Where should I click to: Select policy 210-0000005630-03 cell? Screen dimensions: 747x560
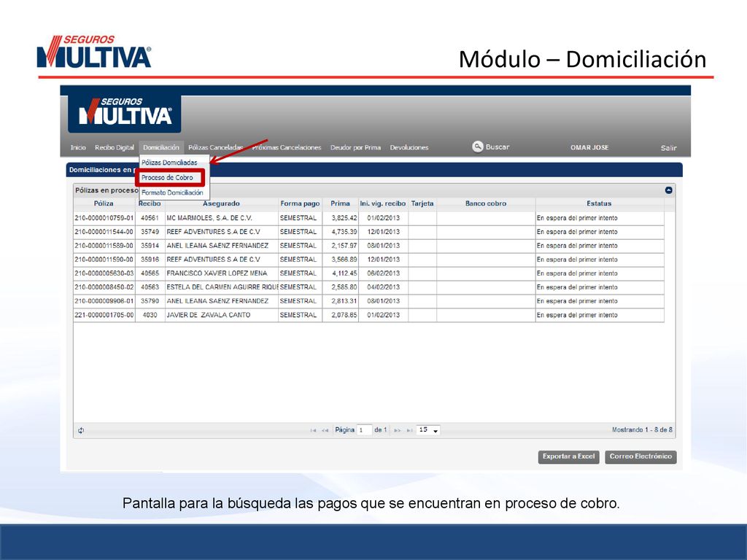104,273
